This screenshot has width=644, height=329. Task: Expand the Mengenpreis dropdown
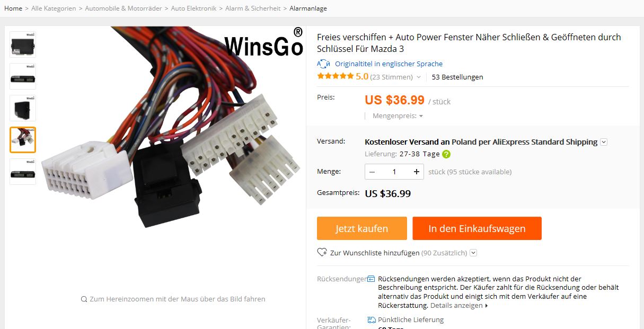[398, 115]
